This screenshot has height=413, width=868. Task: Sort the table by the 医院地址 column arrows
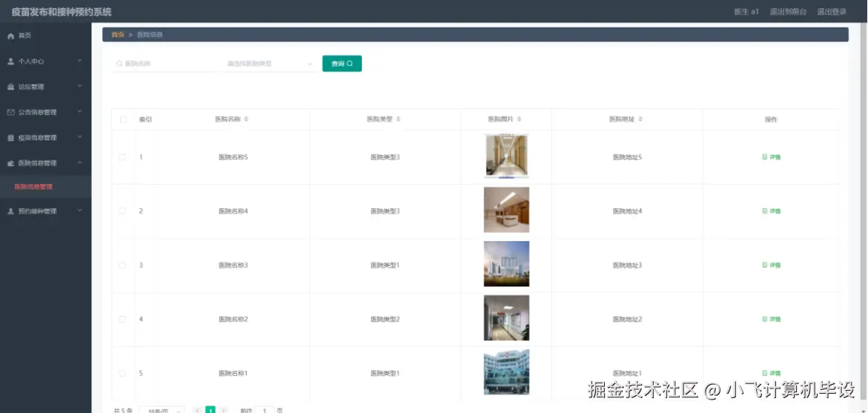tap(640, 119)
